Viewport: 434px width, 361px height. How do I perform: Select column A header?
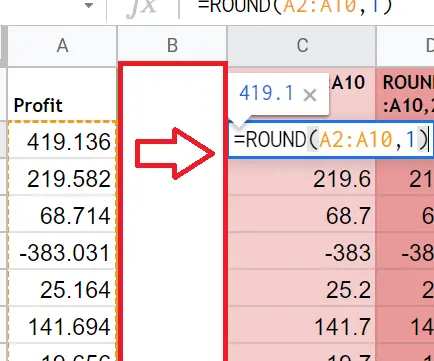(x=62, y=46)
